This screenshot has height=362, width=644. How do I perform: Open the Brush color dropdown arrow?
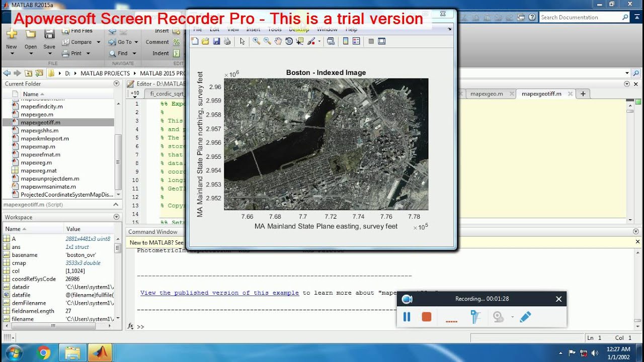[319, 42]
